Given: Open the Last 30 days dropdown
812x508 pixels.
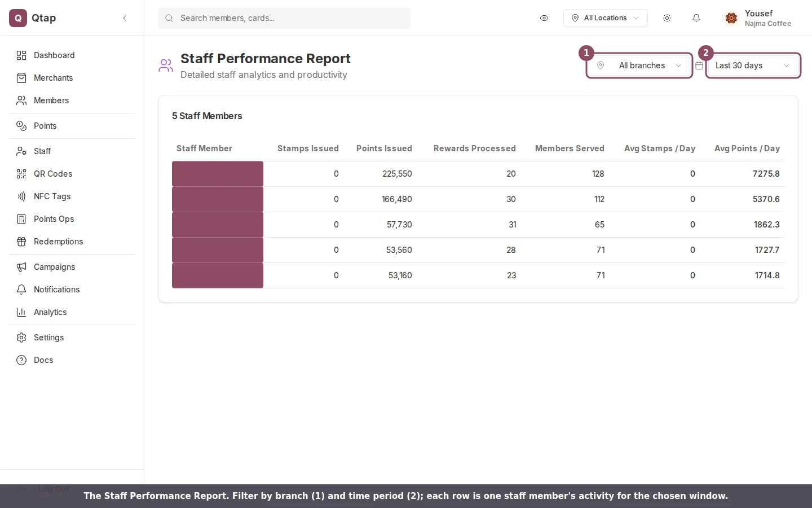Looking at the screenshot, I should 753,65.
